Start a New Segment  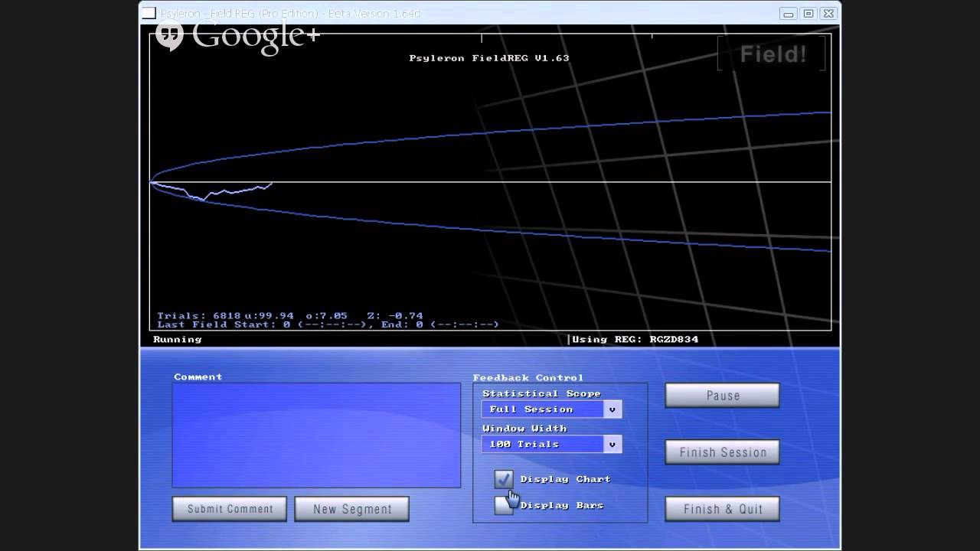[x=351, y=509]
